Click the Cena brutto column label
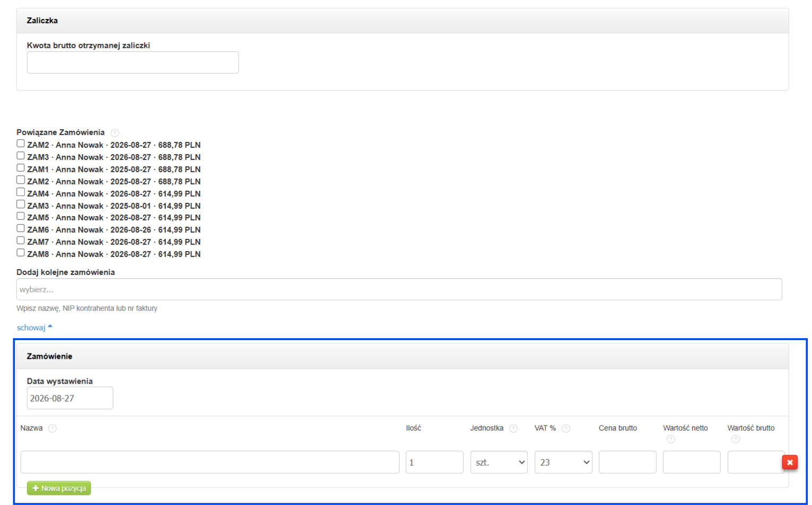Screen dimensions: 812x505 point(618,428)
